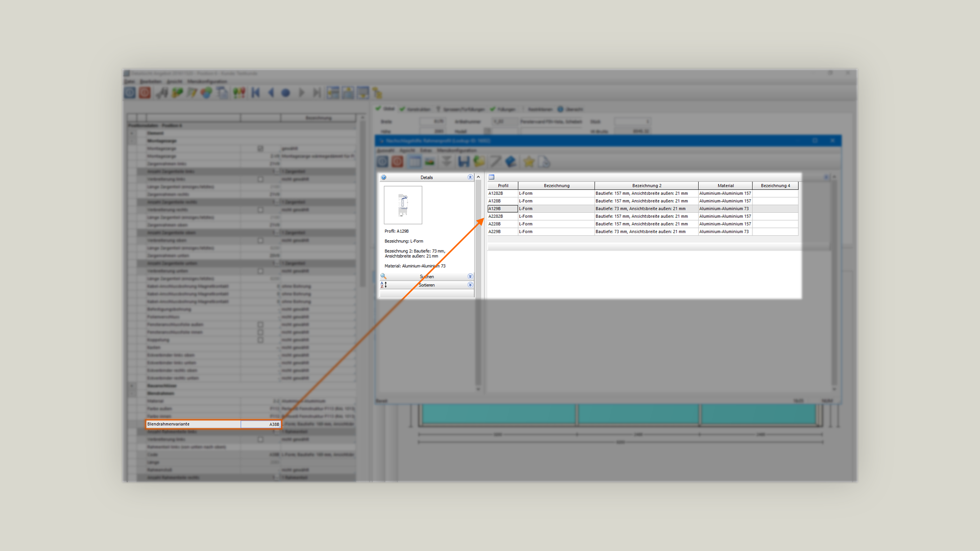The width and height of the screenshot is (980, 551).
Task: Sort by the Profil column header
Action: pyautogui.click(x=503, y=186)
